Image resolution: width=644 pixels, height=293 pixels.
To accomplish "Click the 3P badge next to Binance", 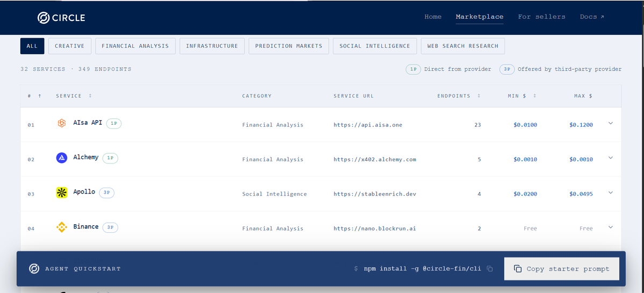I will tap(111, 227).
